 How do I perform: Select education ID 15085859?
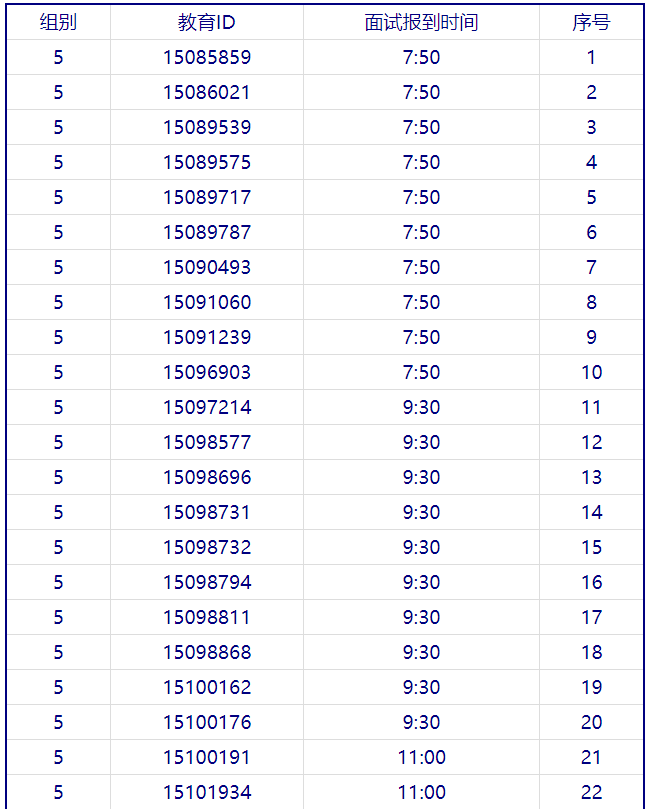pyautogui.click(x=207, y=58)
